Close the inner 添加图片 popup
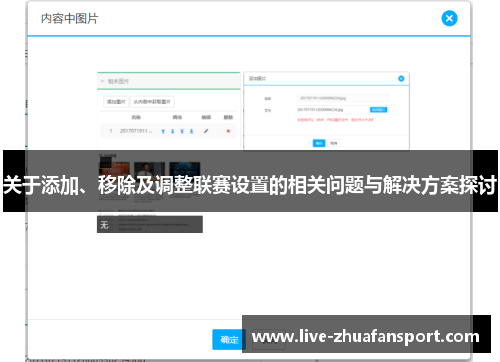The height and width of the screenshot is (362, 500). coord(401,78)
